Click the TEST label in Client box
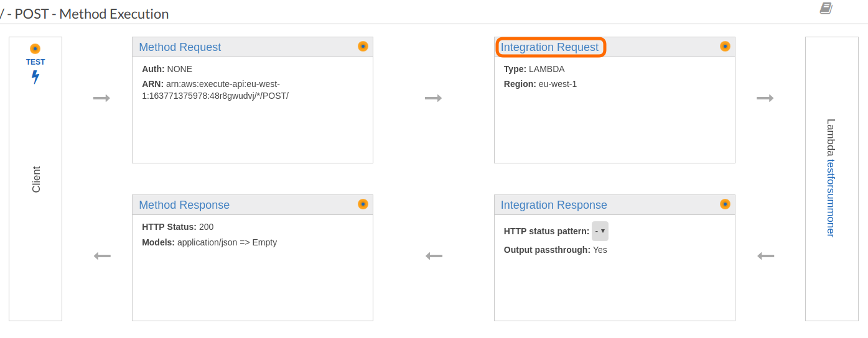The image size is (868, 338). 35,62
